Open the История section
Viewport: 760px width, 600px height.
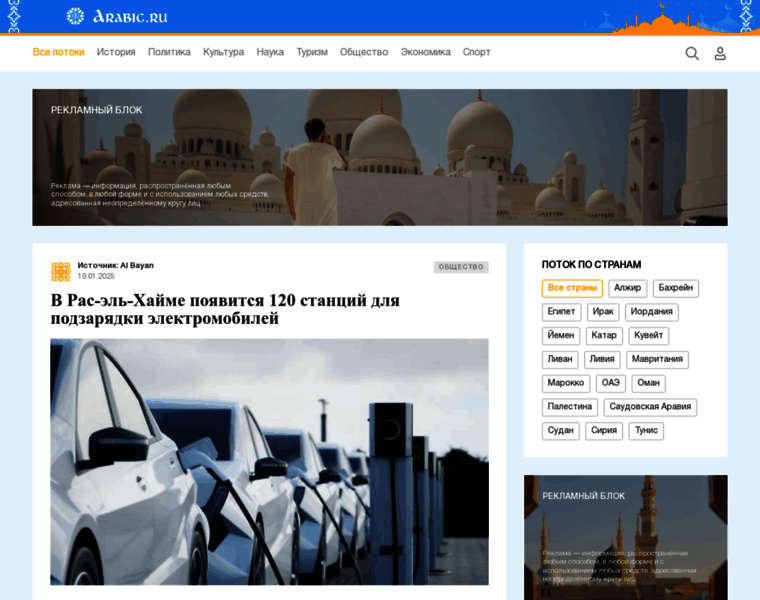tap(116, 52)
